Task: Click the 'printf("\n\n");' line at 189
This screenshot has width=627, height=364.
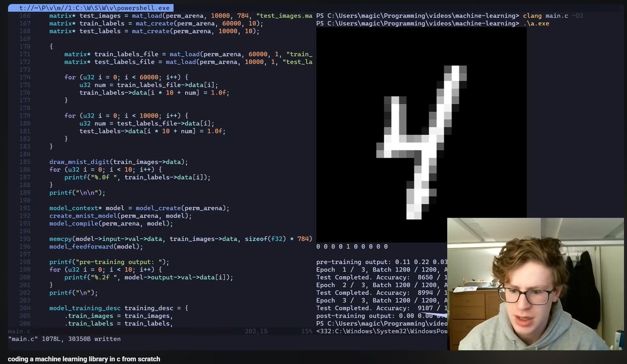Action: 77,193
